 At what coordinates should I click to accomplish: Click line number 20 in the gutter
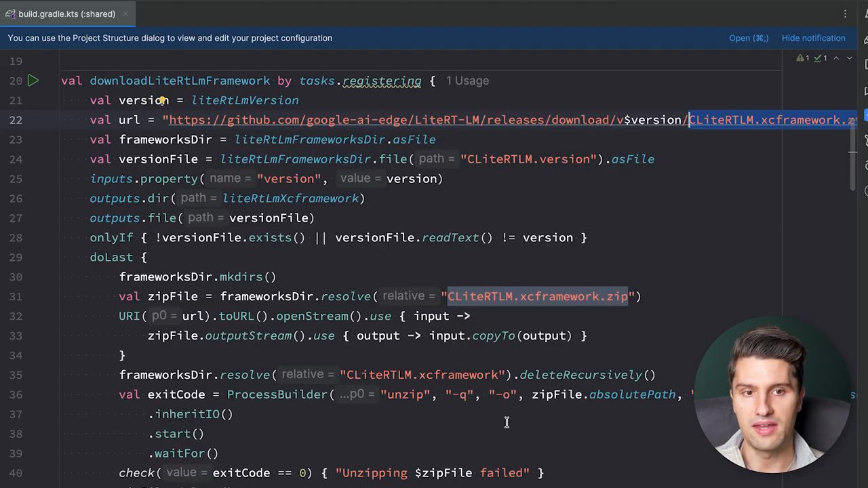16,81
